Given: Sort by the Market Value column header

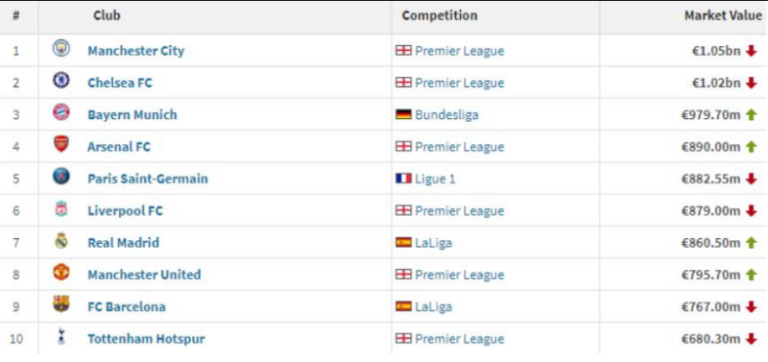Looking at the screenshot, I should coord(723,16).
